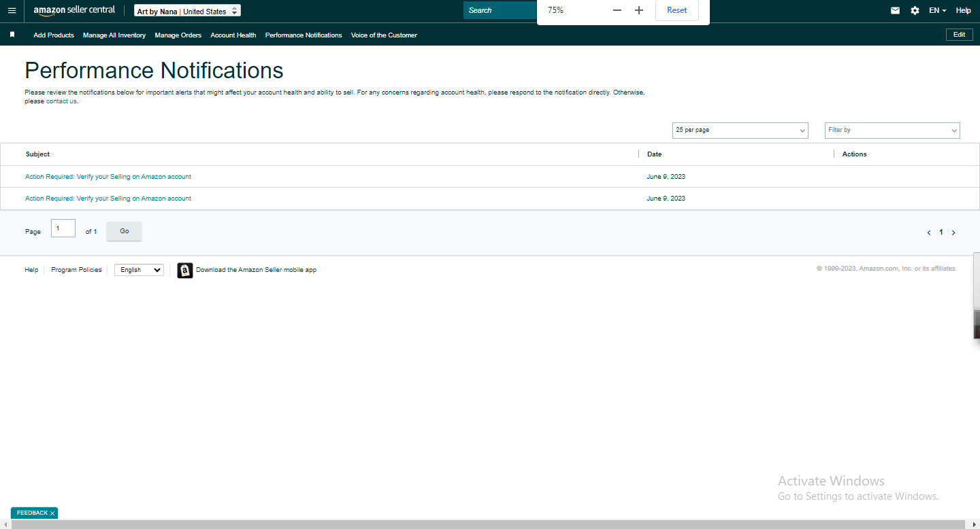Click the Subject column header

click(x=37, y=154)
